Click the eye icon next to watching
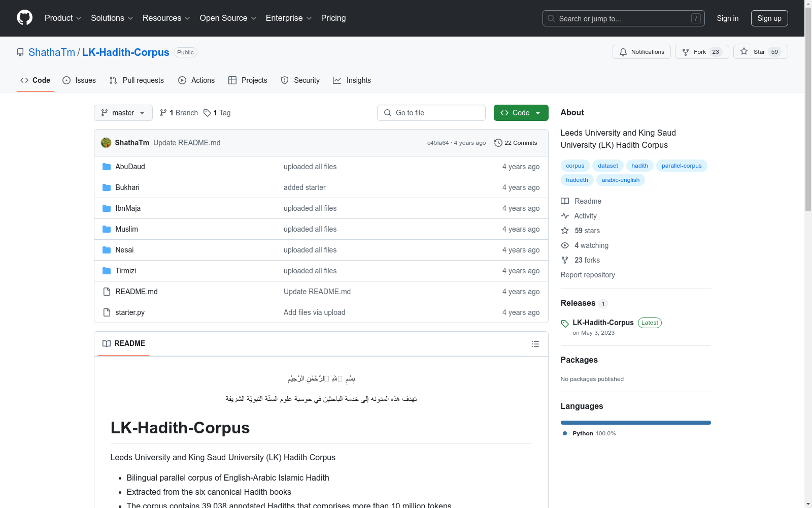The height and width of the screenshot is (508, 812). click(x=565, y=245)
